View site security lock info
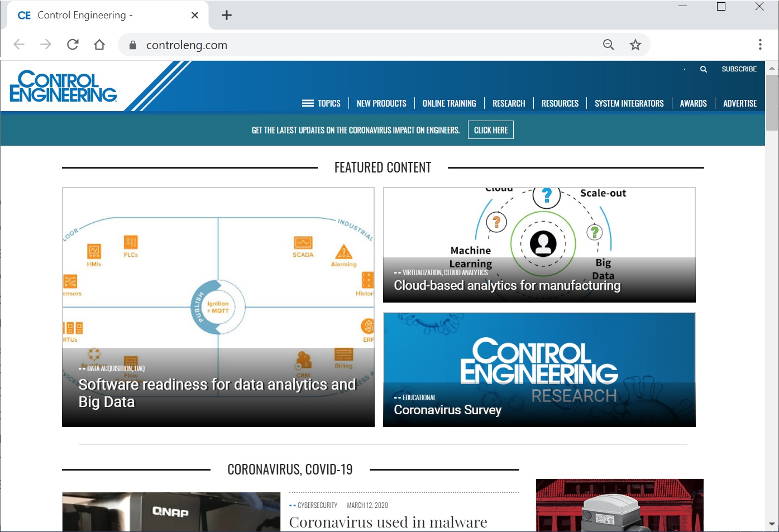Image resolution: width=779 pixels, height=532 pixels. (133, 45)
